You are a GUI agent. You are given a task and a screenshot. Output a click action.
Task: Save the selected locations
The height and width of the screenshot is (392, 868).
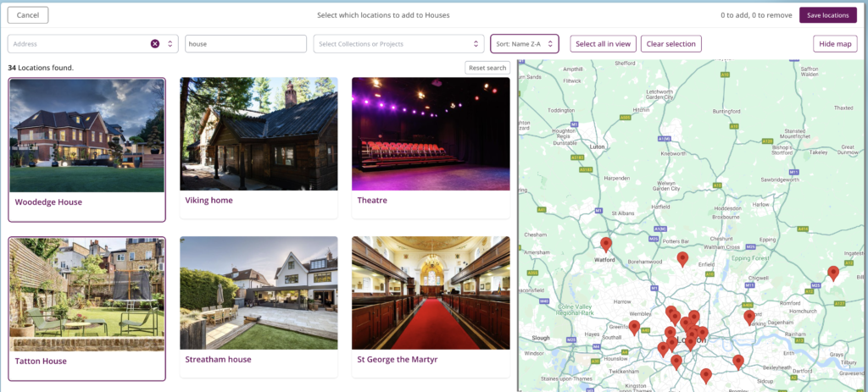click(x=827, y=15)
